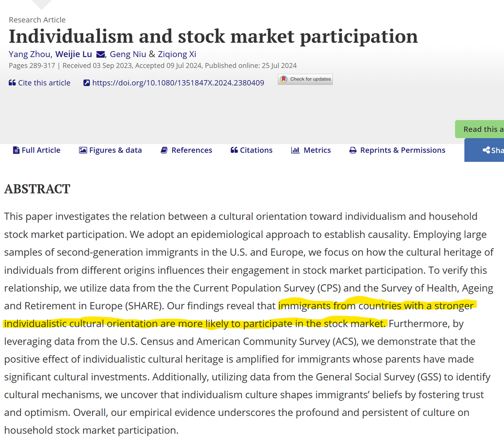Open the doi.org article link
This screenshot has width=504, height=439.
[174, 83]
